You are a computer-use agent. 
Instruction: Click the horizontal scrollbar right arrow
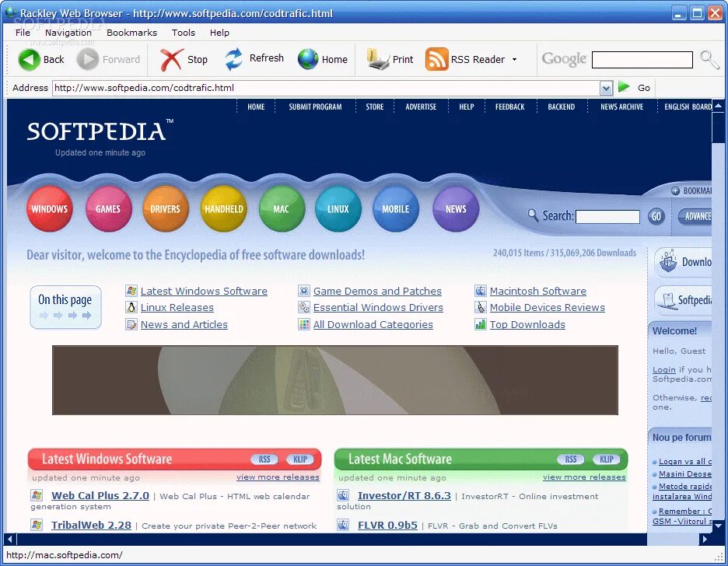pos(705,539)
